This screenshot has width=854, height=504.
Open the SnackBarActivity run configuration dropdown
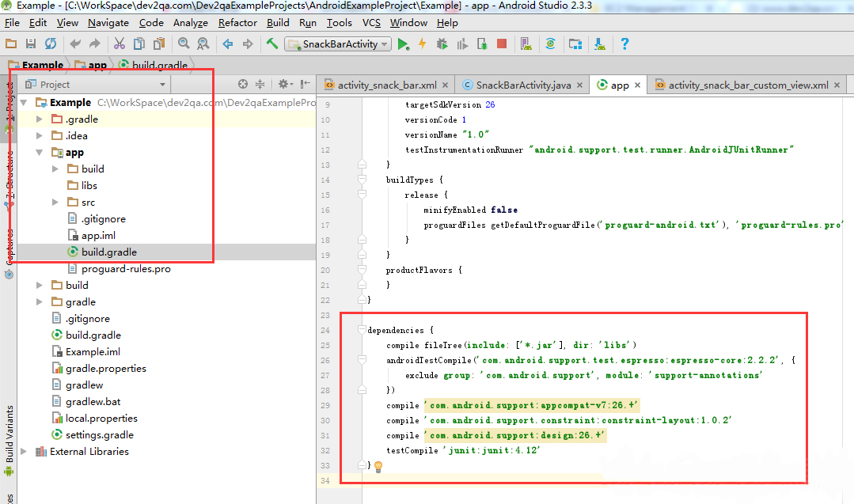(338, 44)
